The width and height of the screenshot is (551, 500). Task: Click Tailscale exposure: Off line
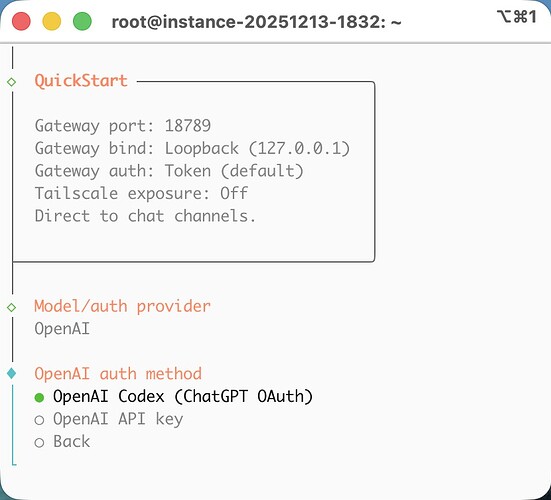coord(141,194)
